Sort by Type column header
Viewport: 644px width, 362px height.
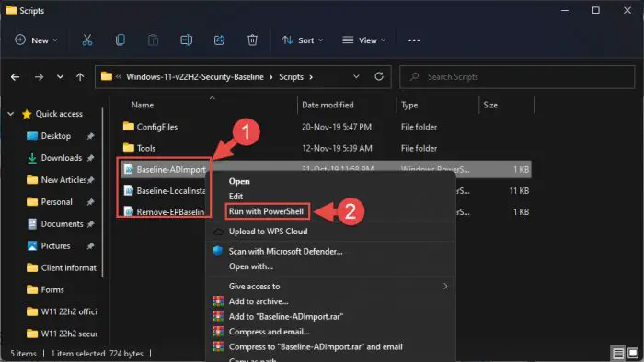click(409, 105)
